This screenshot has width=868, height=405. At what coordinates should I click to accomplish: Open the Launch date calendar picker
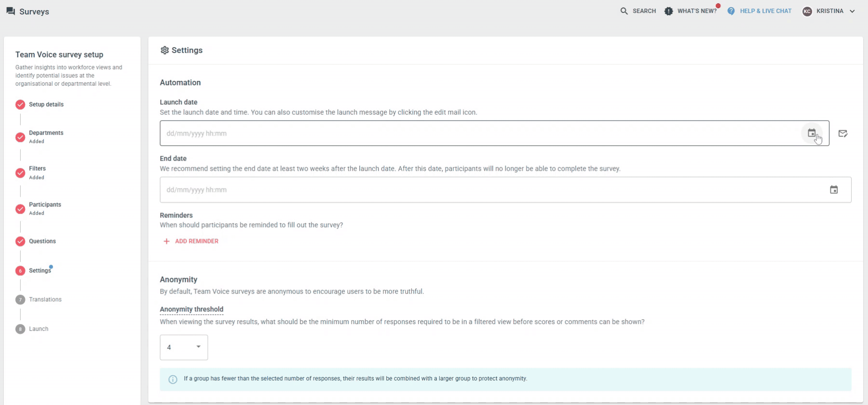click(x=812, y=133)
